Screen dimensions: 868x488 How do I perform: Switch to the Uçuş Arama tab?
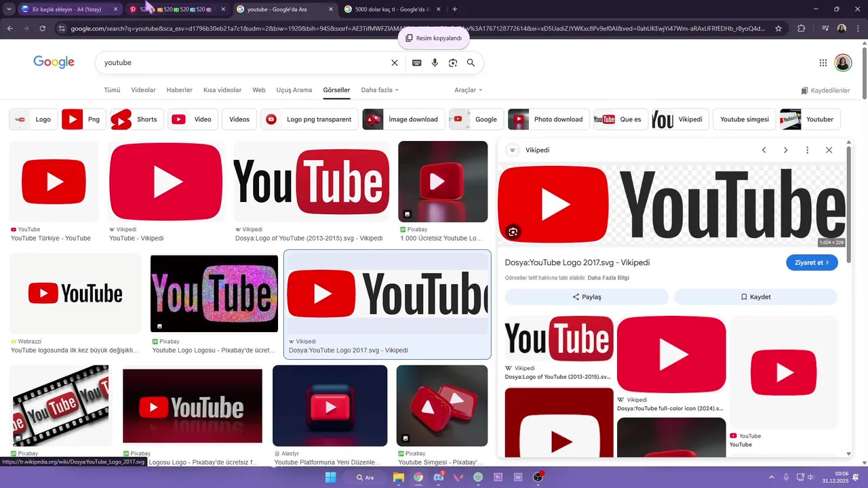click(x=294, y=90)
